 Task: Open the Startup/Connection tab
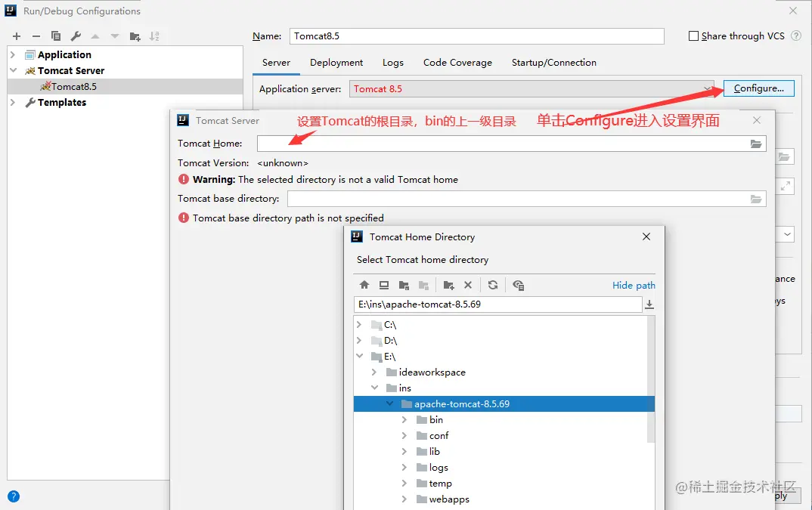coord(554,63)
